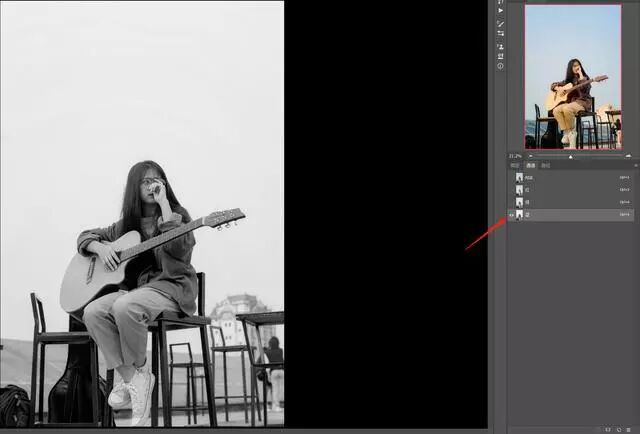
Task: Open the brush settings icon in the strip
Action: point(500,24)
